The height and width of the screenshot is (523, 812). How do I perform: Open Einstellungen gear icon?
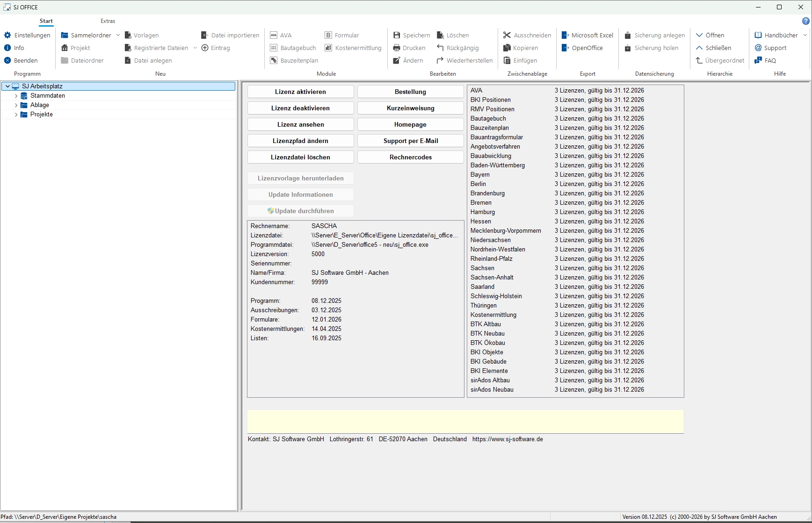[x=7, y=35]
